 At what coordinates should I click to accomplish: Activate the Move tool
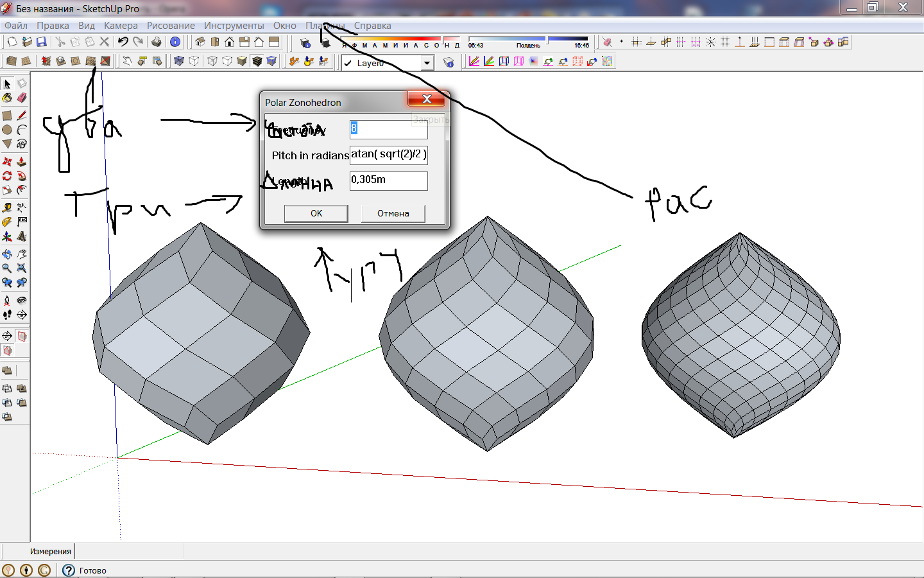[x=7, y=161]
